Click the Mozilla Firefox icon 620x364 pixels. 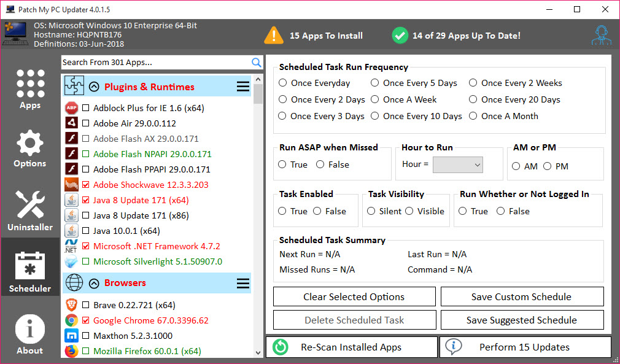point(72,351)
